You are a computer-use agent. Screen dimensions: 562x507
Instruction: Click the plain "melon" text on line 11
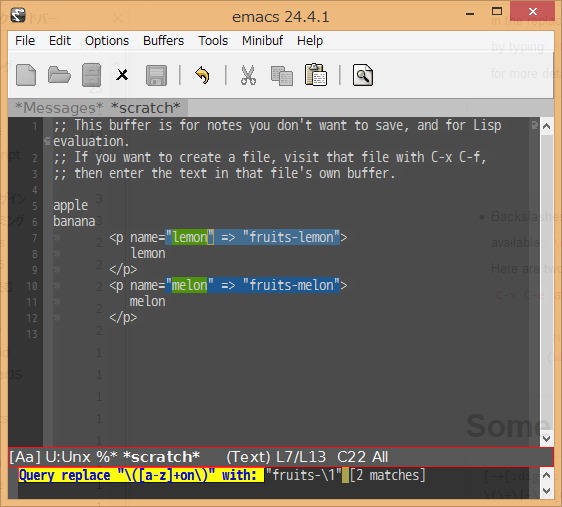(x=148, y=301)
